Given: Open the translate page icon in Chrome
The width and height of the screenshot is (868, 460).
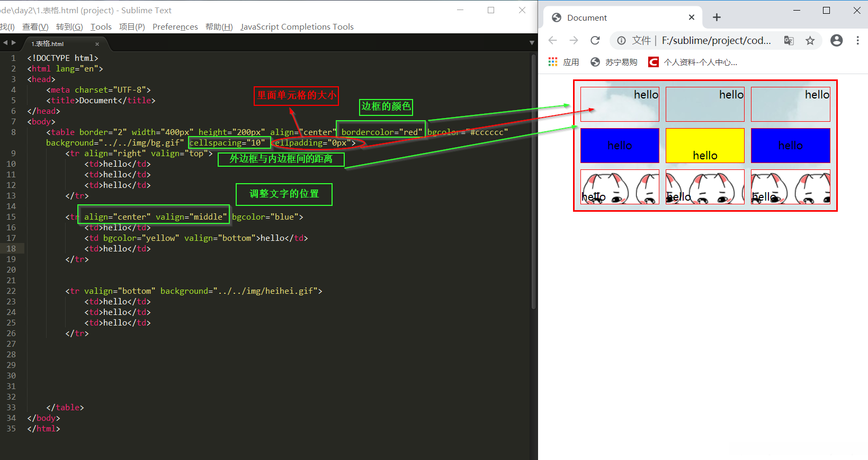Looking at the screenshot, I should [789, 40].
